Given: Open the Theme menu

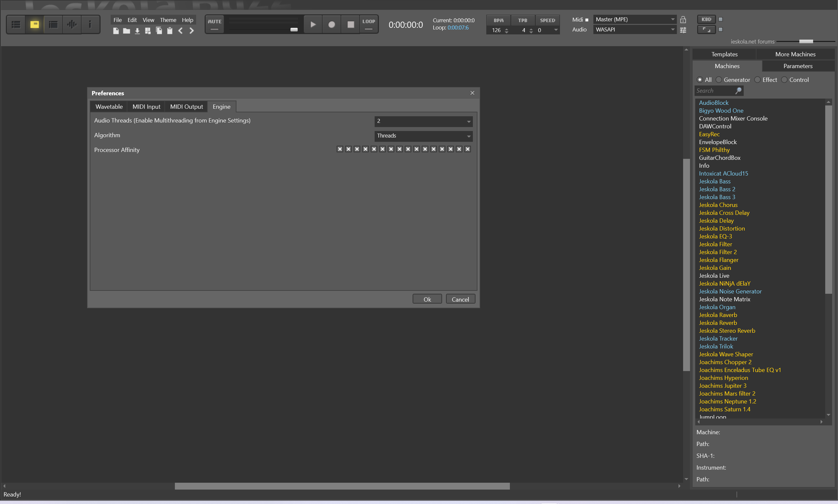Looking at the screenshot, I should 168,20.
